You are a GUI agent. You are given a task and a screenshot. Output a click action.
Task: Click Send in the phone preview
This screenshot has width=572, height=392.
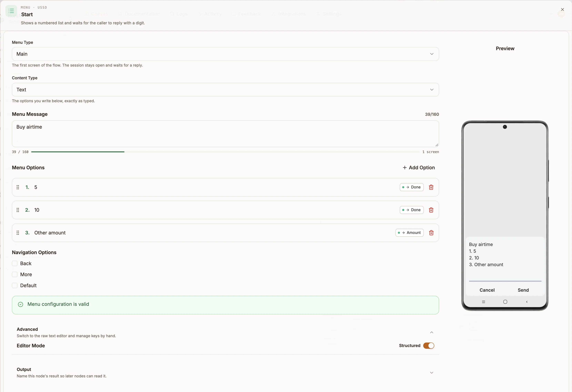(523, 290)
